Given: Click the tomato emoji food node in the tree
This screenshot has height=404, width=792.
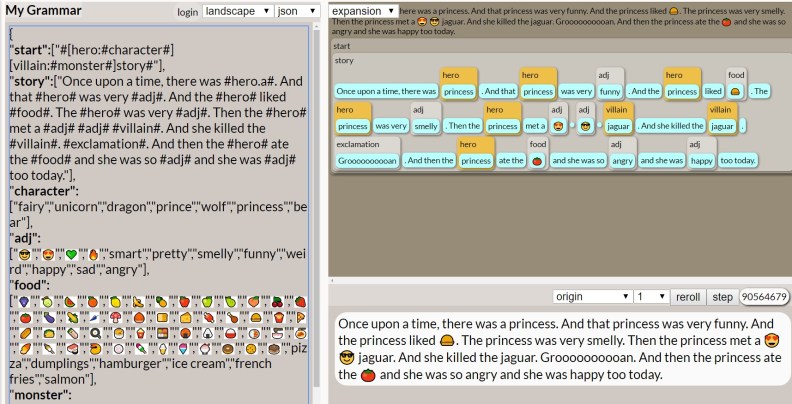Looking at the screenshot, I should pos(536,160).
